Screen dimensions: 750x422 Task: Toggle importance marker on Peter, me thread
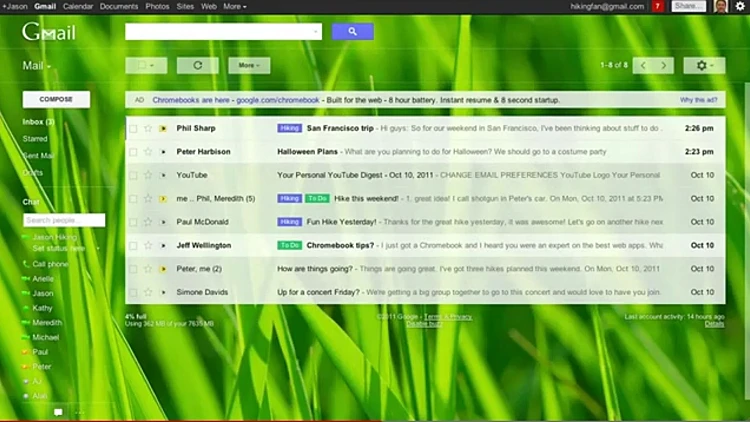pyautogui.click(x=163, y=269)
